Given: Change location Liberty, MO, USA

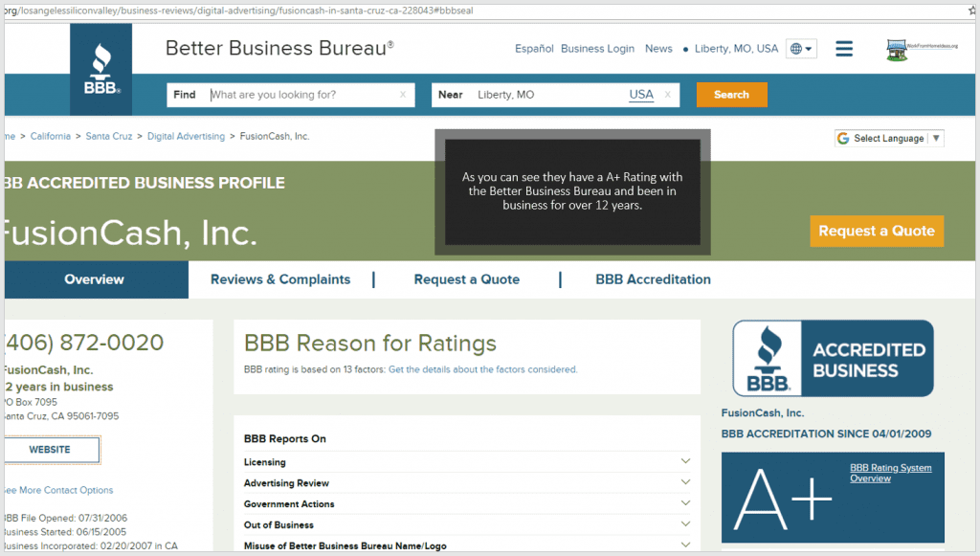Looking at the screenshot, I should 736,49.
